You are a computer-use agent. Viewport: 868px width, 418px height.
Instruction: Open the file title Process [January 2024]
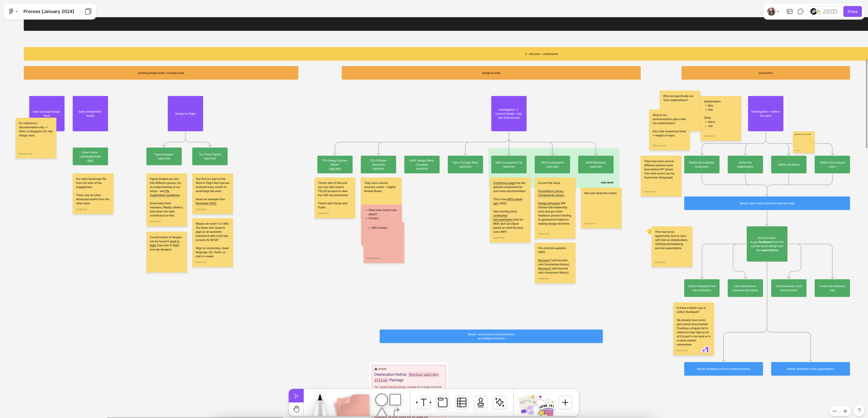[49, 11]
